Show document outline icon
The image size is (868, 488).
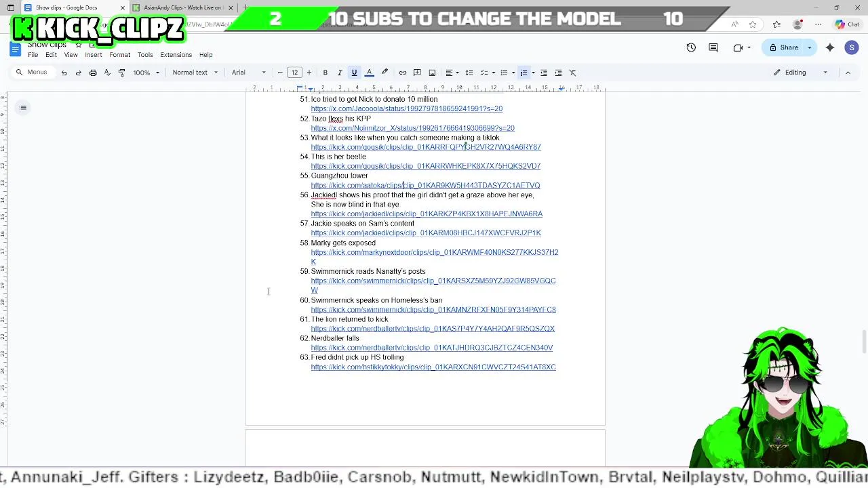(23, 107)
